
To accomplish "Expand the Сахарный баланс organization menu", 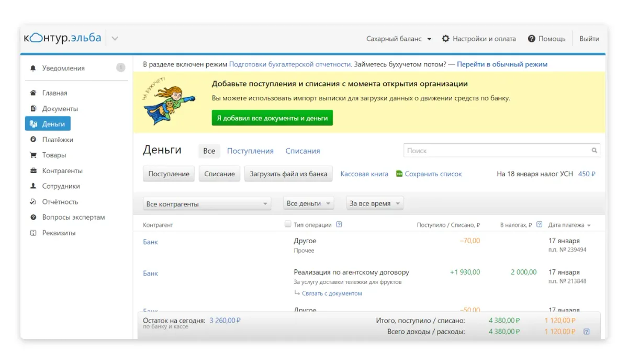I will [x=399, y=39].
